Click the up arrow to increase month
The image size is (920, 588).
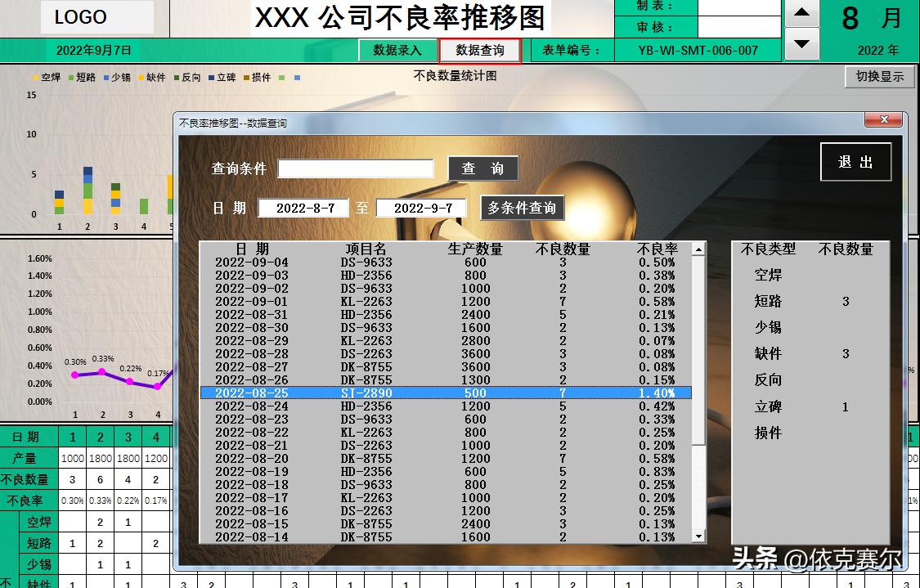point(801,15)
